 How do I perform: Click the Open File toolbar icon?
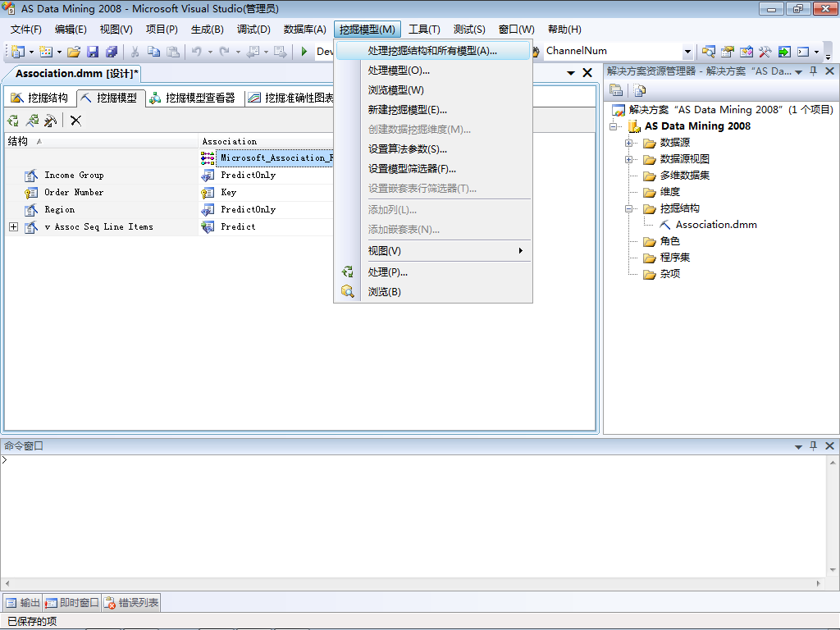(74, 52)
